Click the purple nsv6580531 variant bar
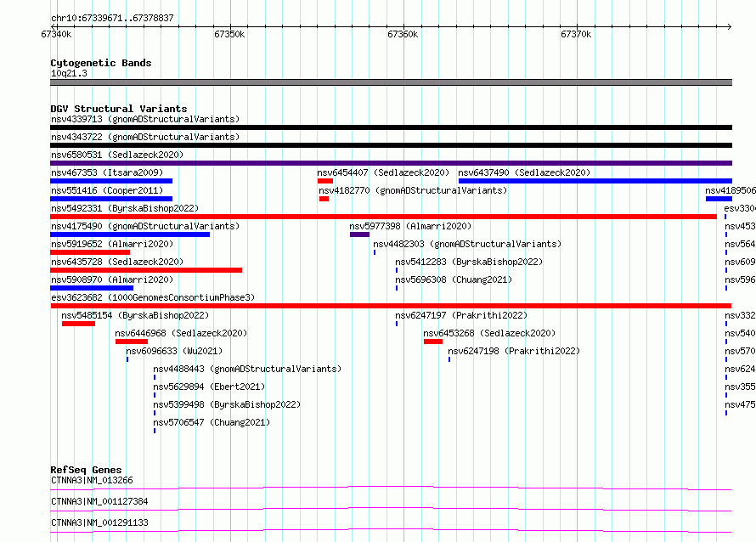Image resolution: width=756 pixels, height=542 pixels. (391, 163)
